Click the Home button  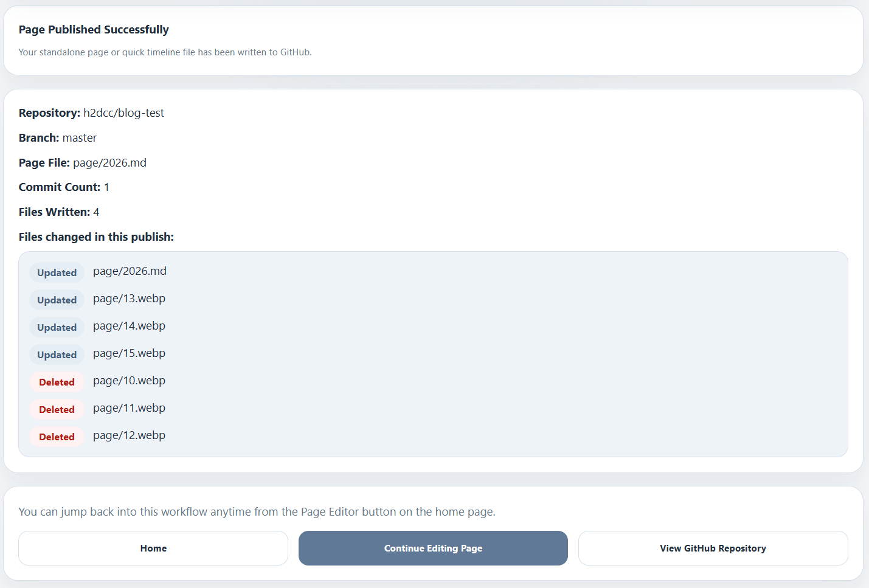coord(153,548)
